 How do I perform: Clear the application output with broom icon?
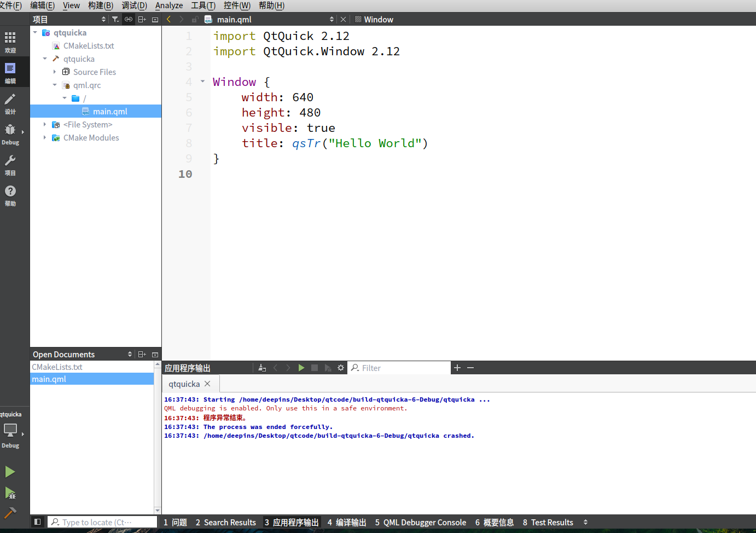(262, 368)
